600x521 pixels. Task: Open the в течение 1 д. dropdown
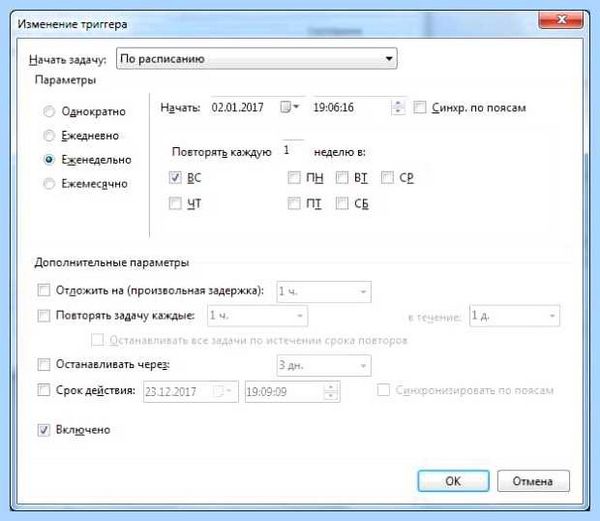pyautogui.click(x=514, y=316)
